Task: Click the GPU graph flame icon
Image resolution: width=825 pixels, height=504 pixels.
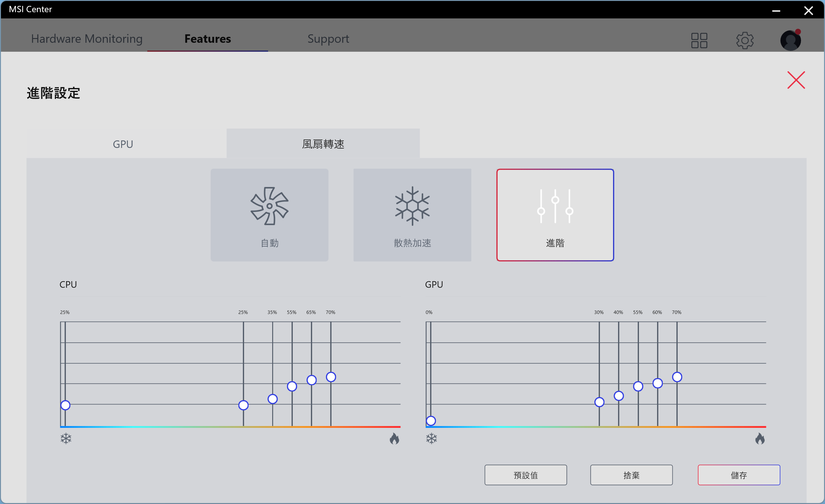Action: pos(760,438)
